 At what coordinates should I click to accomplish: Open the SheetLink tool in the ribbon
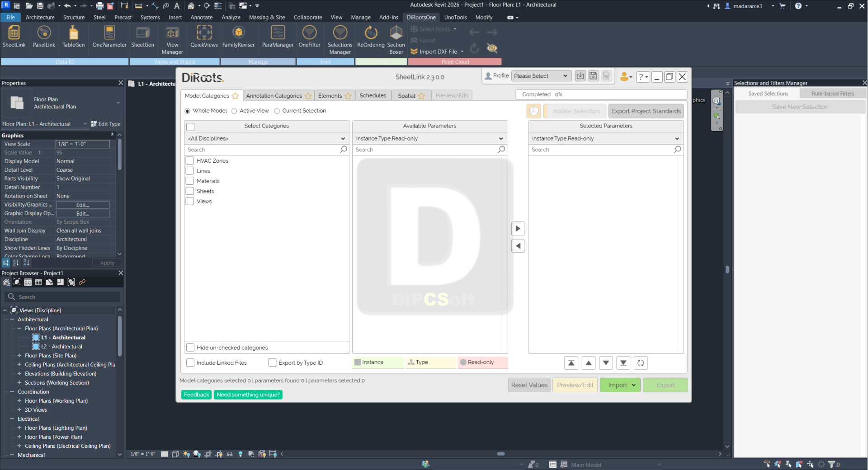(x=14, y=36)
